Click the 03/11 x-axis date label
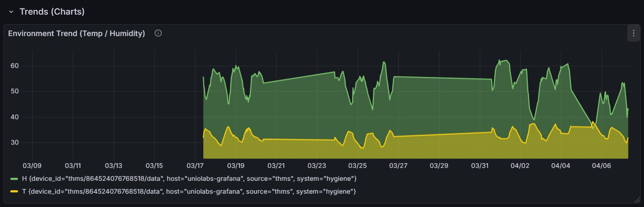This screenshot has width=644, height=207. coord(73,165)
